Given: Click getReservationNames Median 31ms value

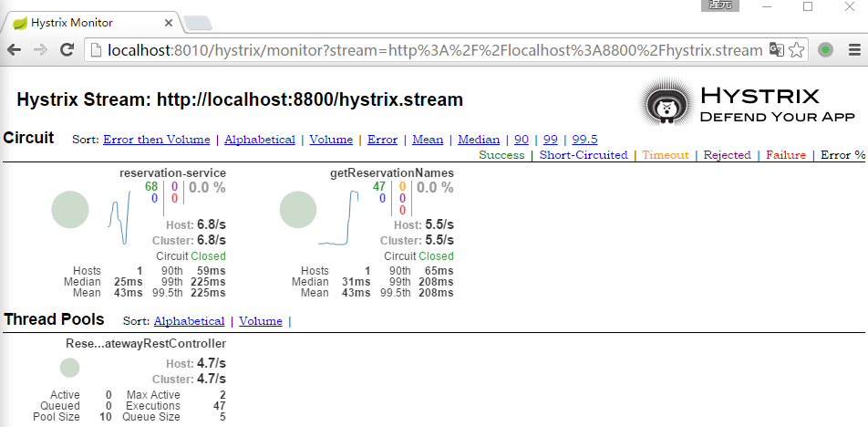Looking at the screenshot, I should click(356, 282).
